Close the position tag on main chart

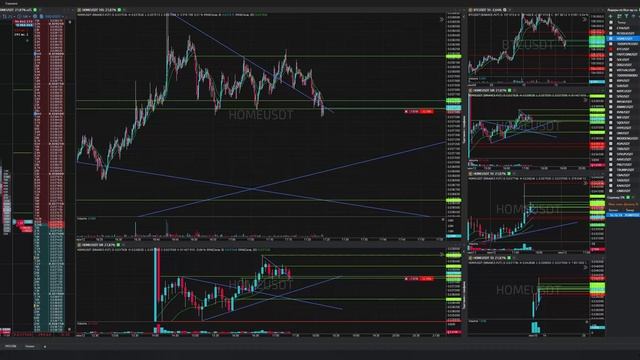coord(406,111)
